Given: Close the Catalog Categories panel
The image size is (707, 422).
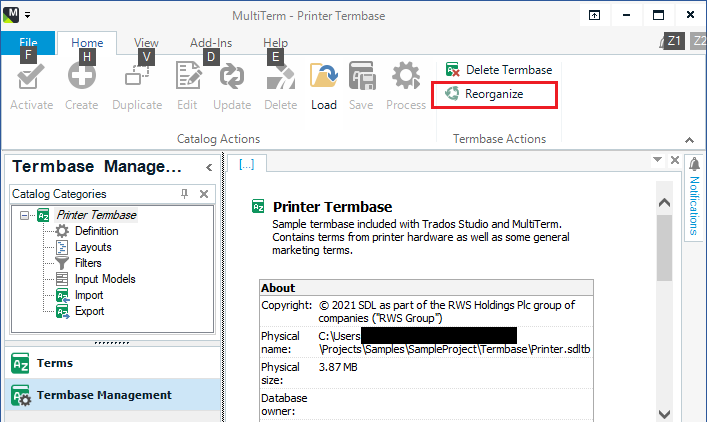Looking at the screenshot, I should (204, 194).
